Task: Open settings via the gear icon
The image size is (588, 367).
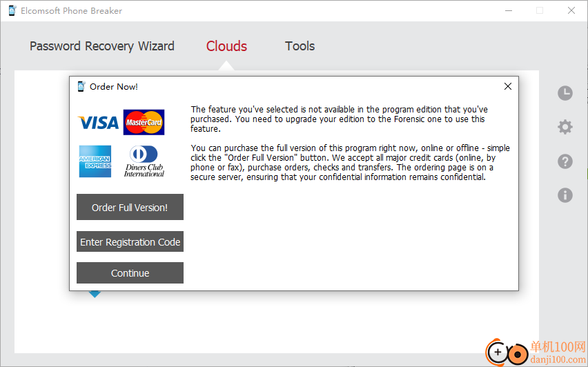Action: 565,127
